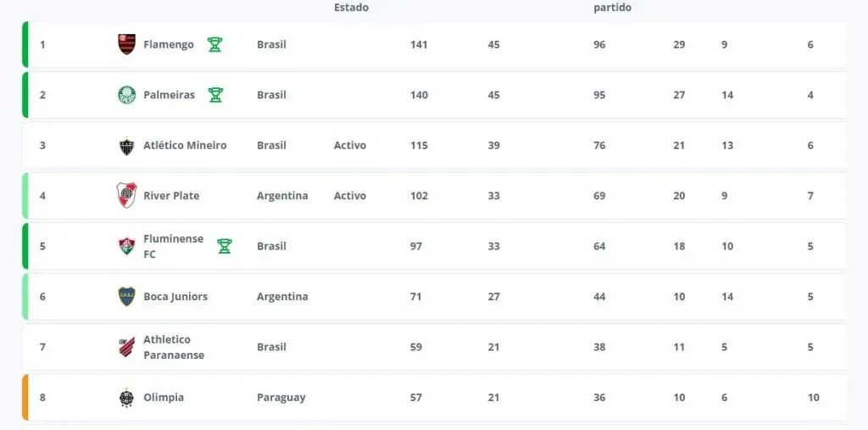Click the Athletico Paranaense club crest
This screenshot has width=868, height=430.
(126, 347)
